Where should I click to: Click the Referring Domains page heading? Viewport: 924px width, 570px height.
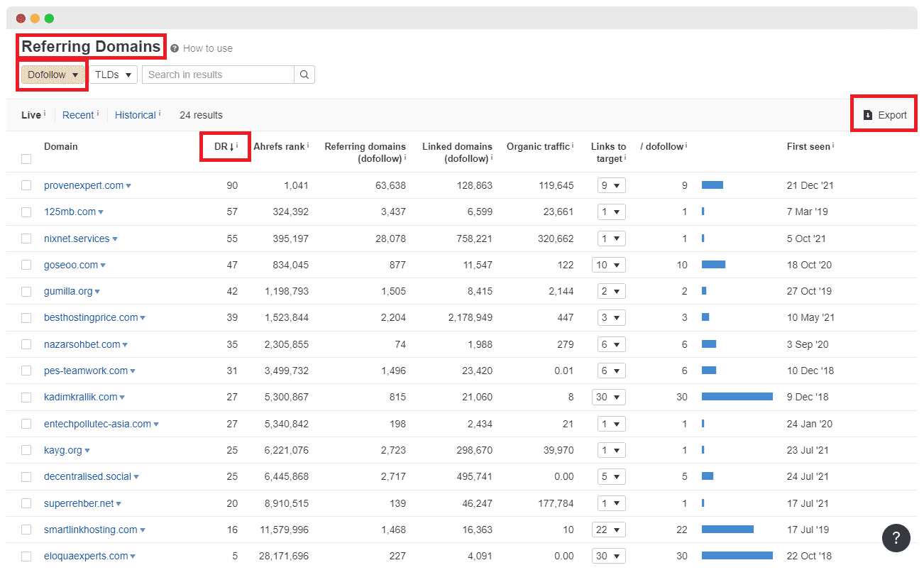(91, 47)
